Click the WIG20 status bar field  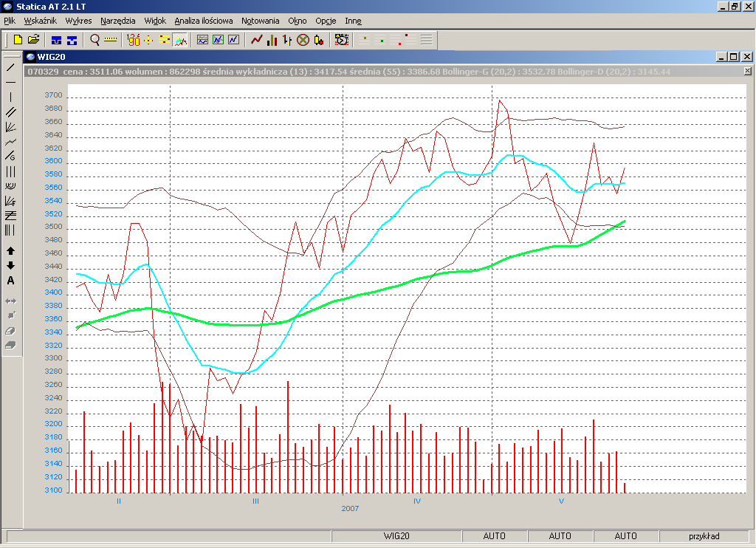[396, 536]
